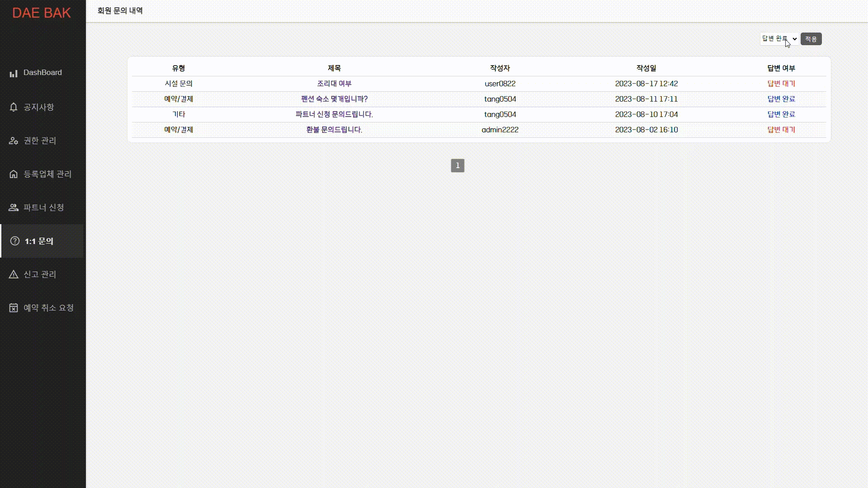Click the bell icon next to 공지사항
This screenshot has height=488, width=868.
13,107
